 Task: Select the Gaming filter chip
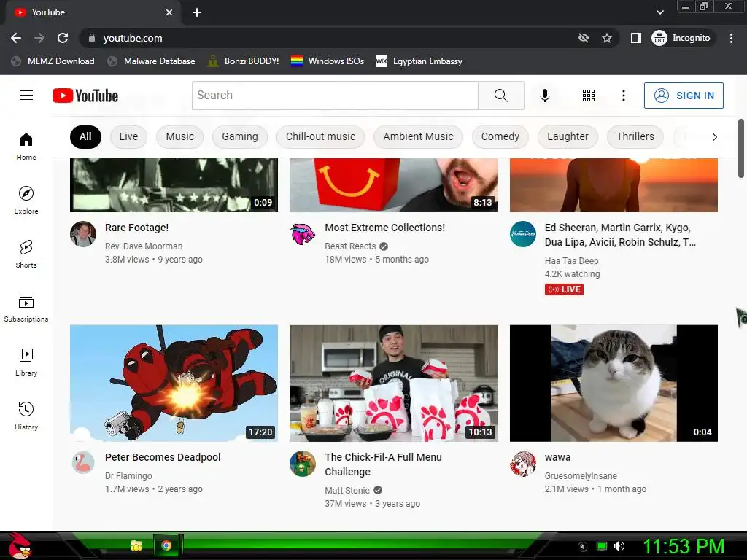(x=239, y=136)
